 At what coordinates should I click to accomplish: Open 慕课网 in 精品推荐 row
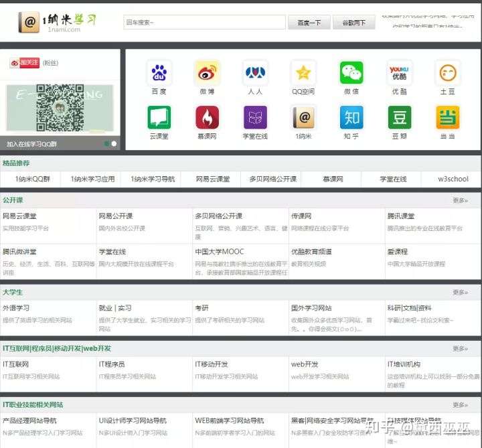click(333, 179)
